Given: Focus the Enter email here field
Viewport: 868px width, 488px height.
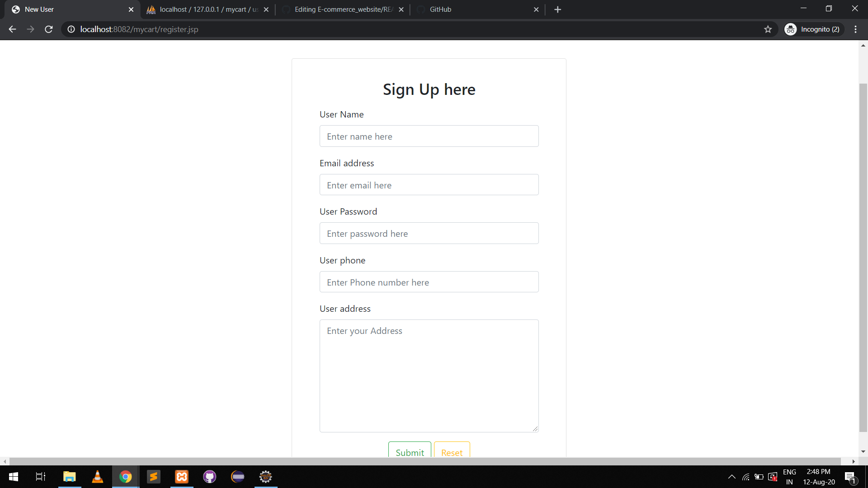Looking at the screenshot, I should (429, 185).
